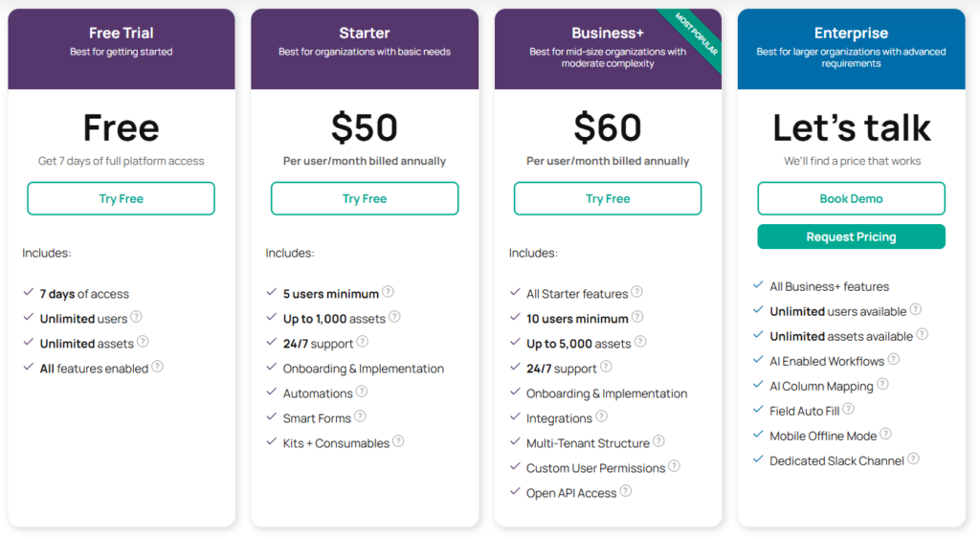Image resolution: width=980 pixels, height=539 pixels.
Task: Click Try Free button for $50 Starter plan
Action: pyautogui.click(x=365, y=199)
